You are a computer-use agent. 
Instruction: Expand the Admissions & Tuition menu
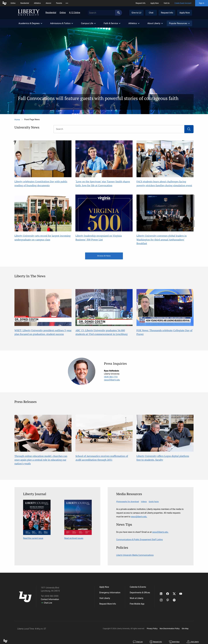[62, 23]
